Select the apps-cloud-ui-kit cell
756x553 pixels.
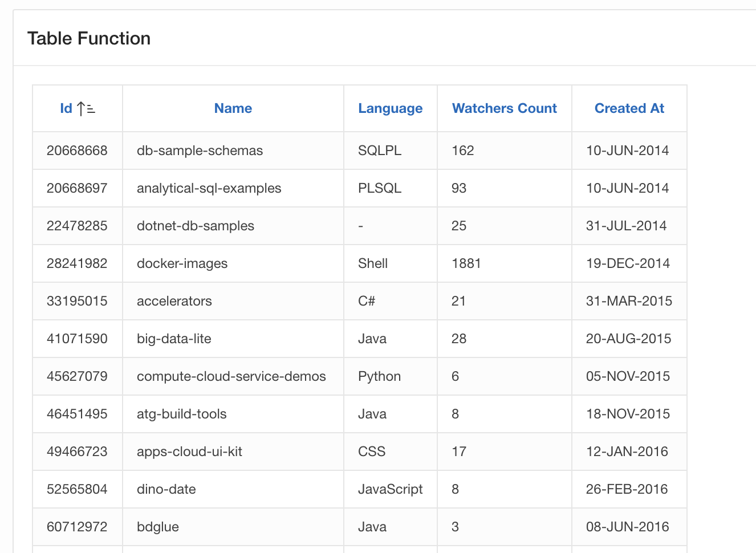189,452
